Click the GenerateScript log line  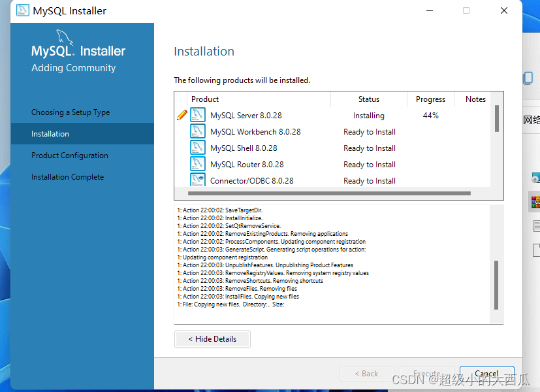(272, 250)
